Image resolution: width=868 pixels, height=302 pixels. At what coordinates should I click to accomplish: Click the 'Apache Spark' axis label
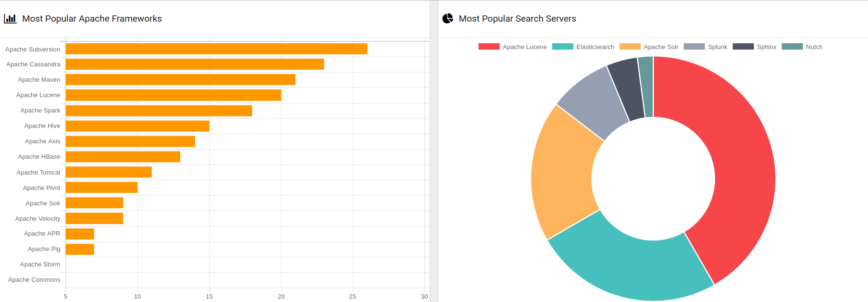pyautogui.click(x=40, y=111)
